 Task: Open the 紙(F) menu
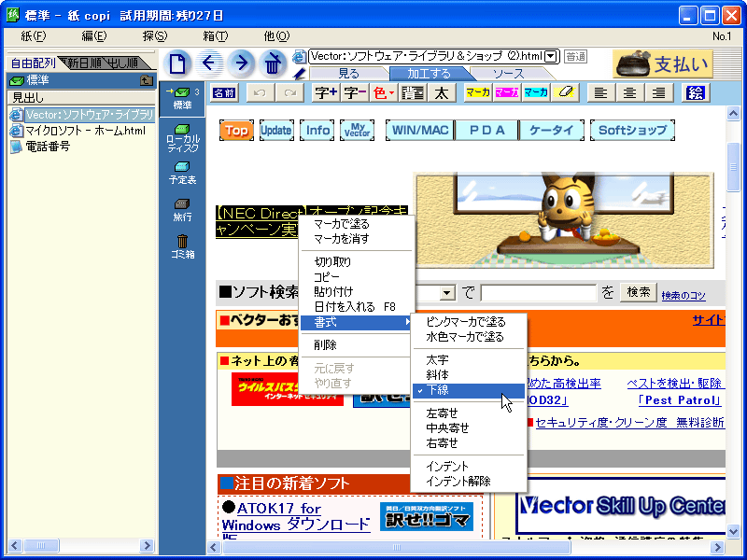pos(34,36)
